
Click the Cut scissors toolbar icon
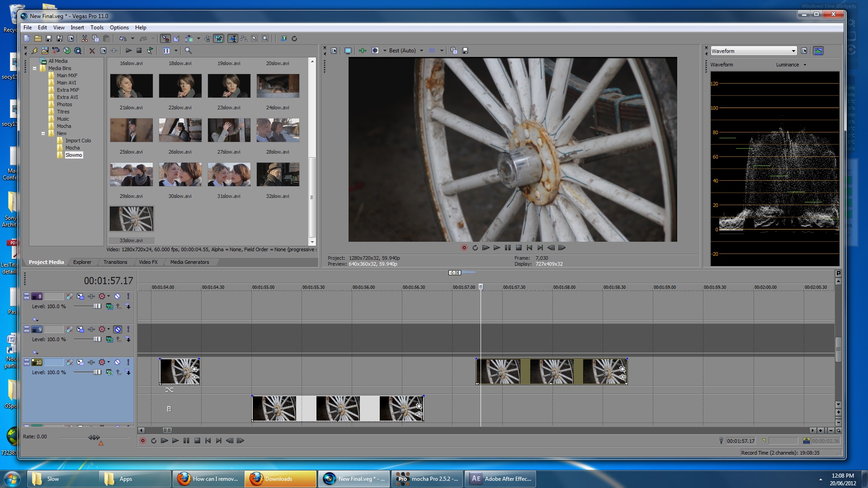[85, 38]
